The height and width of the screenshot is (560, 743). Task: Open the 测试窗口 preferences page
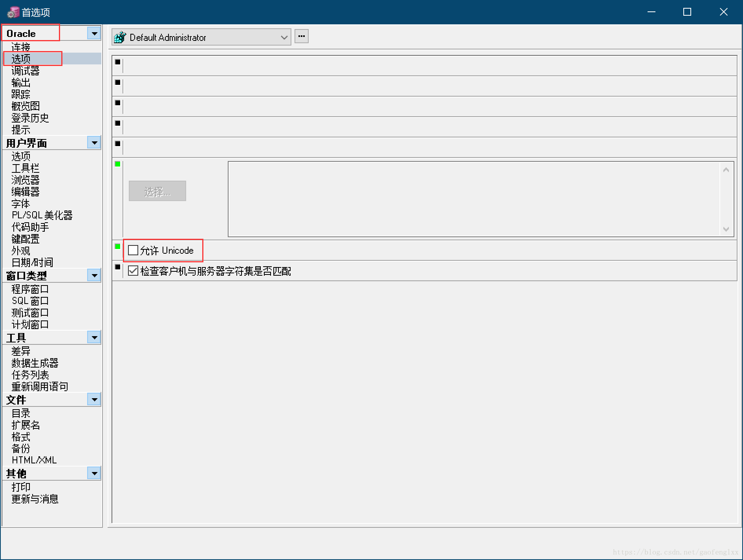[x=30, y=313]
